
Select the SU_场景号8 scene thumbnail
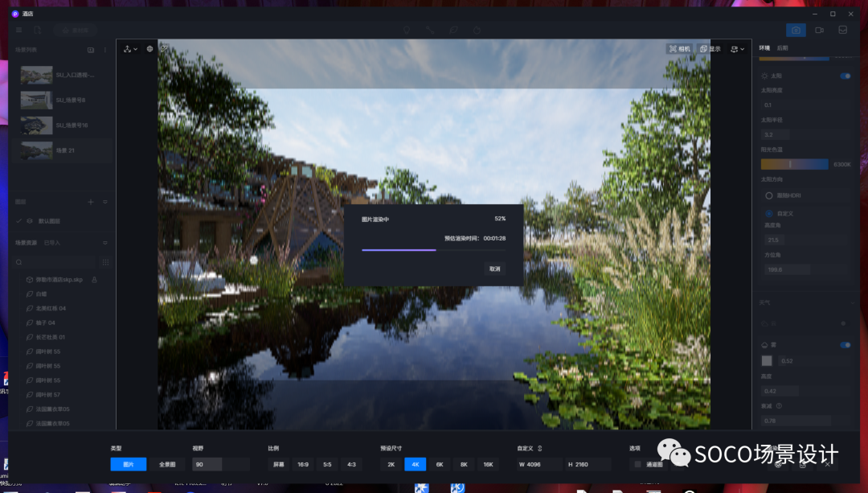tap(36, 101)
